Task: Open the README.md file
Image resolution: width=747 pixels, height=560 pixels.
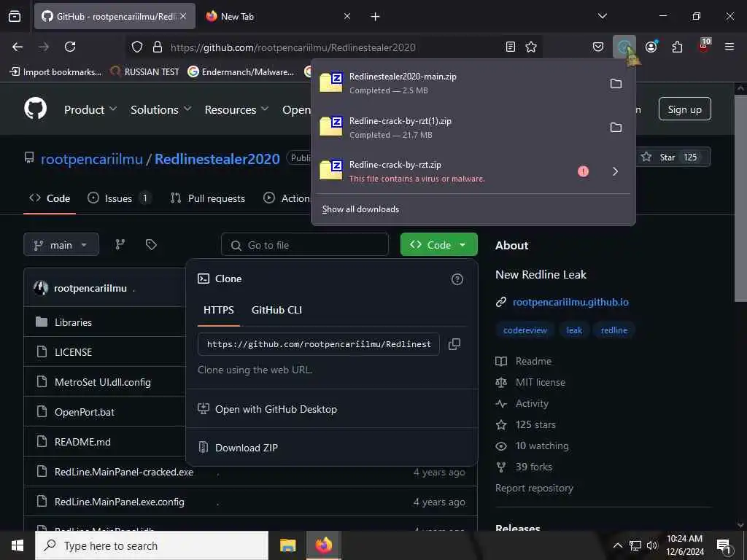Action: 82,443
